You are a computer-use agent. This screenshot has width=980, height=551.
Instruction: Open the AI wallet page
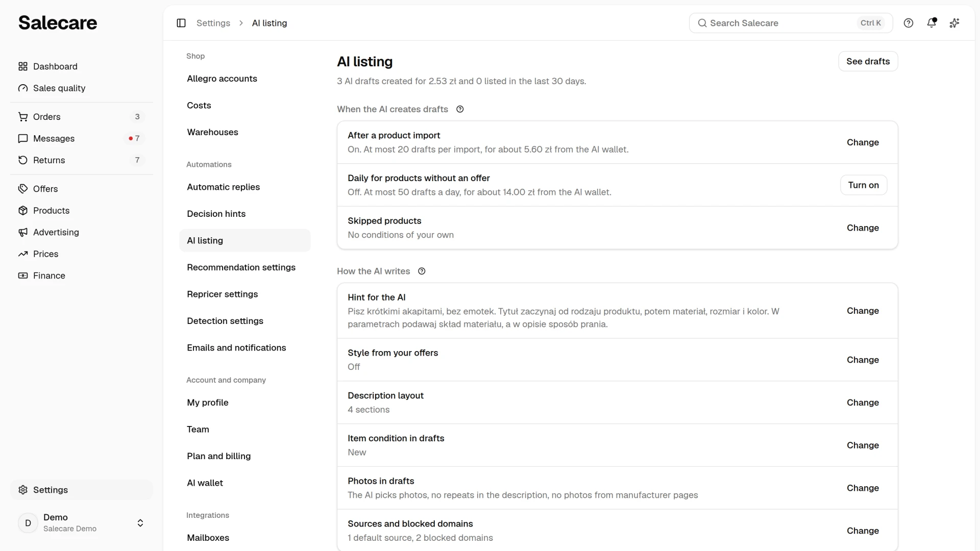point(244,483)
